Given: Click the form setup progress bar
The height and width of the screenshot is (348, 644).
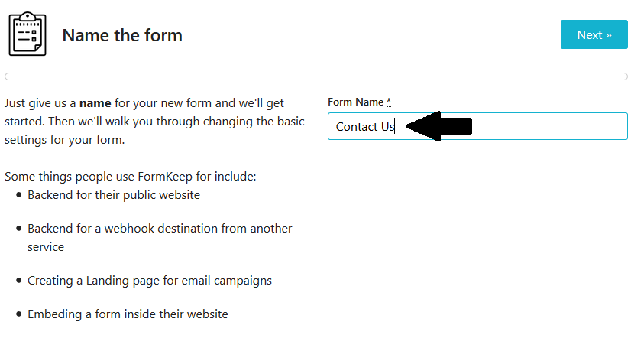Looking at the screenshot, I should [316, 76].
